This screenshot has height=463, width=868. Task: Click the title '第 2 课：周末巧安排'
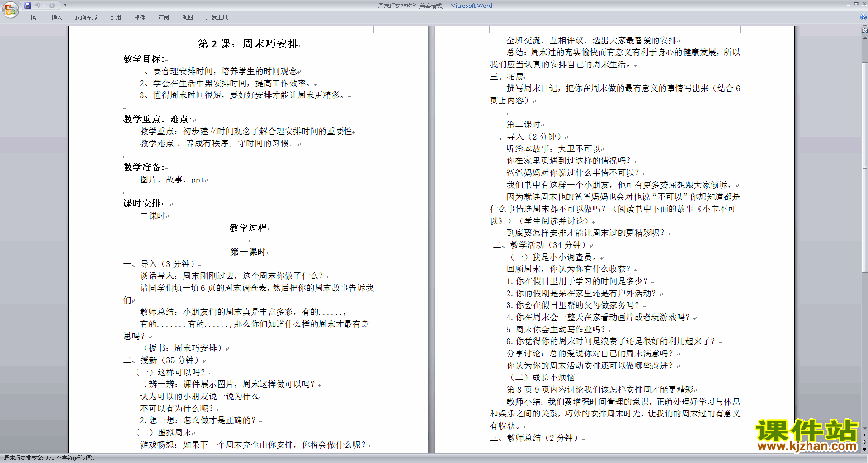[x=248, y=44]
